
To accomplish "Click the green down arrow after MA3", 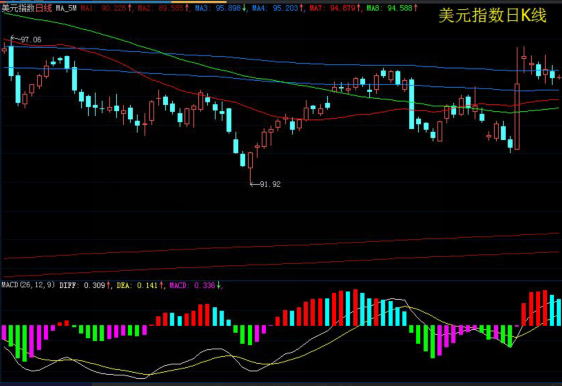I will (244, 8).
